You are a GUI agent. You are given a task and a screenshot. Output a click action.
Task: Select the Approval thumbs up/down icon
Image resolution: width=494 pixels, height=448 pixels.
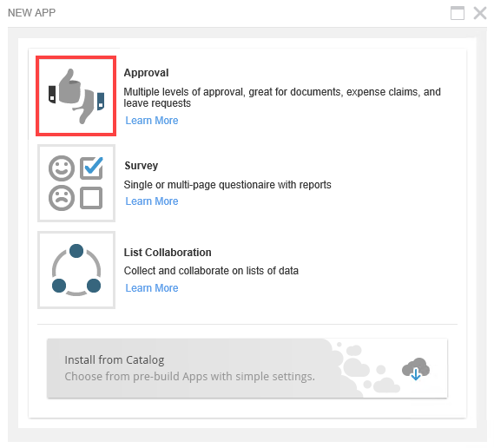pos(76,96)
